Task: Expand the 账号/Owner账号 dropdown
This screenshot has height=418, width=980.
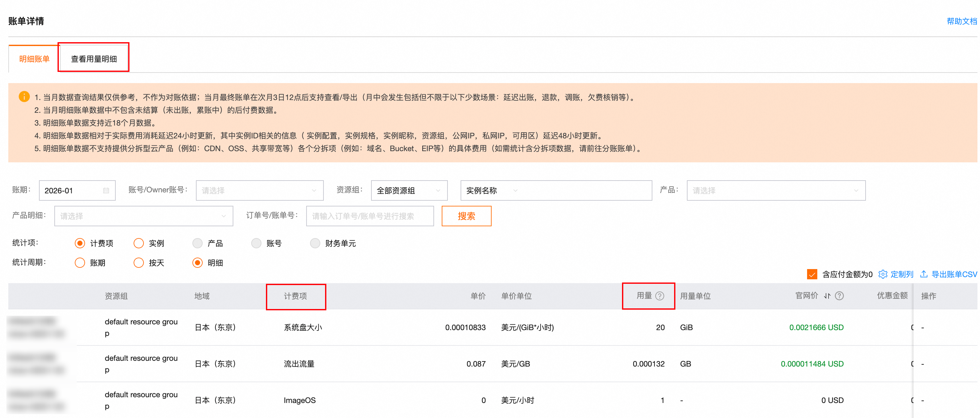Action: pos(260,190)
